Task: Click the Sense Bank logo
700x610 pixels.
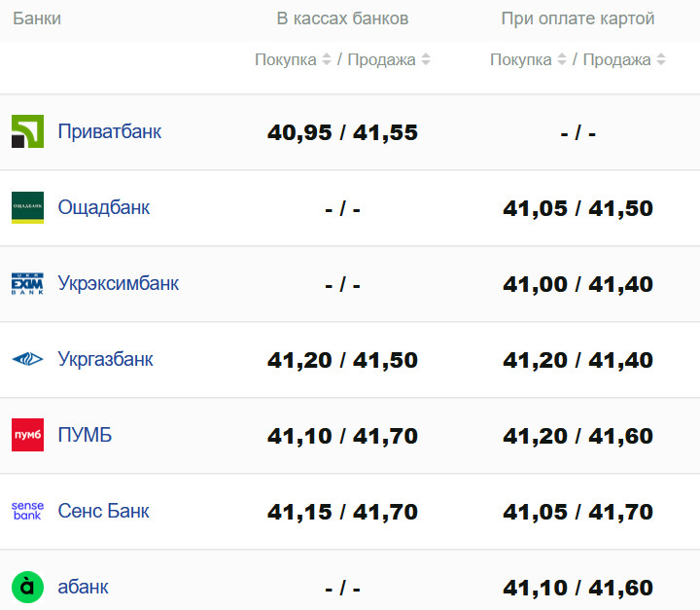Action: coord(27,511)
